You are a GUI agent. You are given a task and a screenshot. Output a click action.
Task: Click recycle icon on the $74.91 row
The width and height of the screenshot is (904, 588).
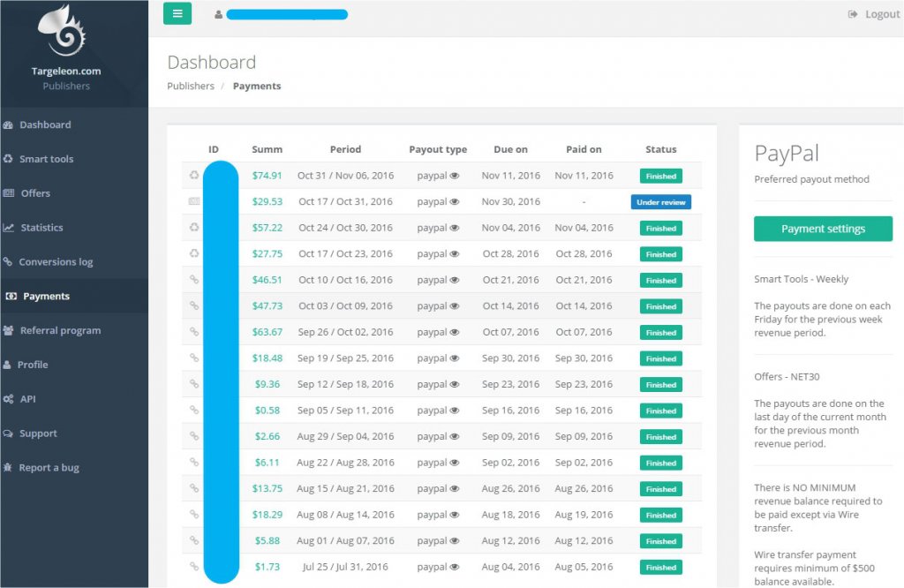point(194,176)
